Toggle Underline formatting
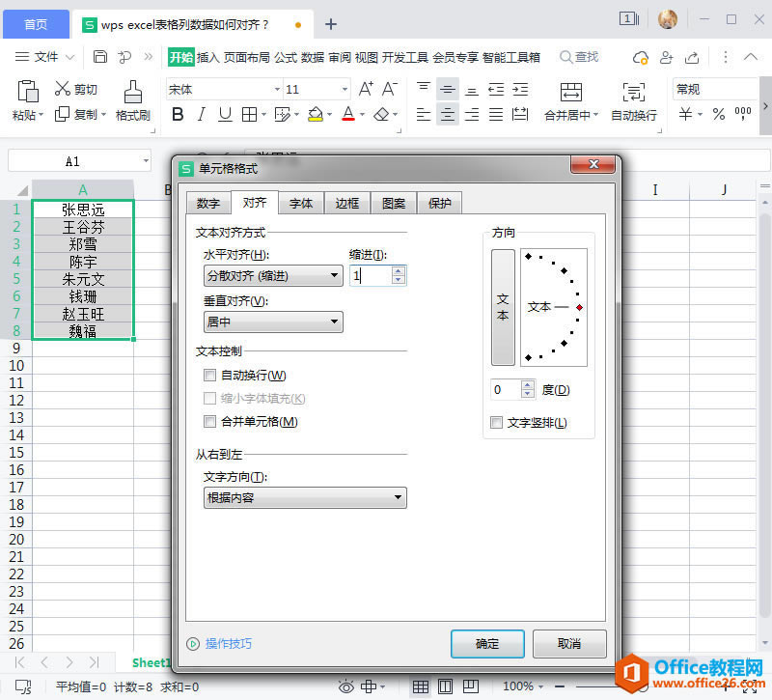 click(225, 114)
